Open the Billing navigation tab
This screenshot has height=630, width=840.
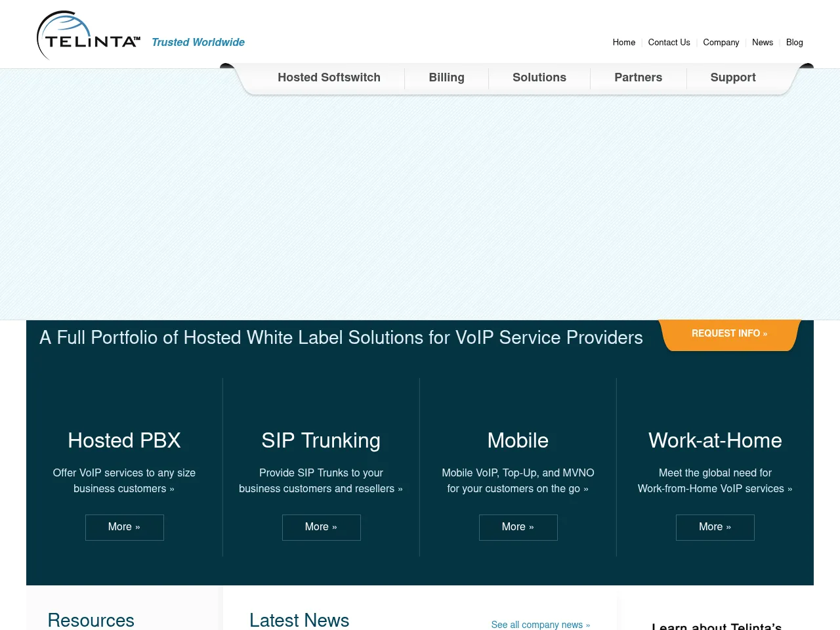pyautogui.click(x=446, y=77)
